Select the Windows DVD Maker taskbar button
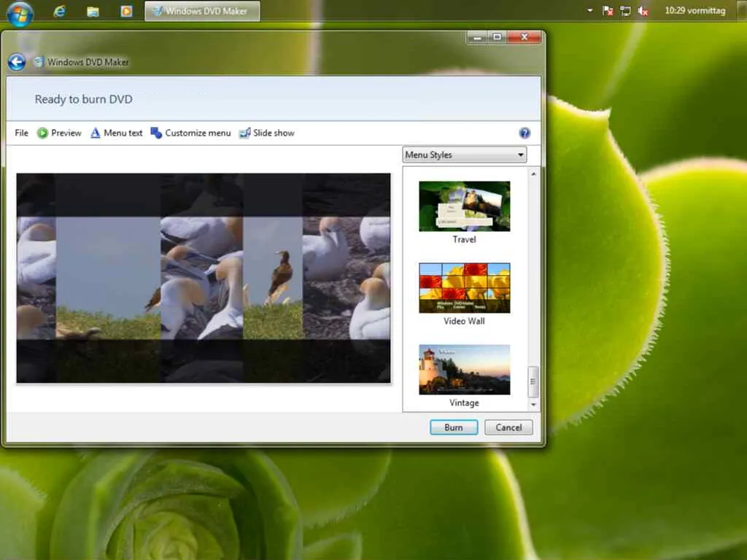 [203, 11]
